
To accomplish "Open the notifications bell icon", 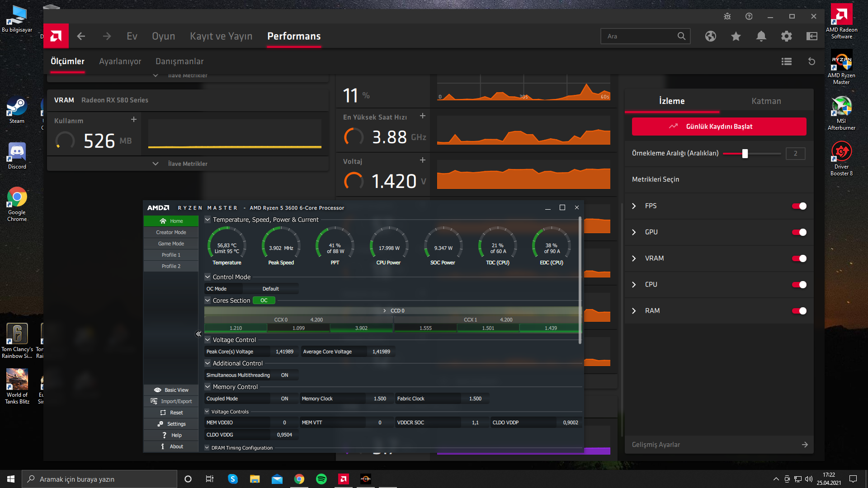I will coord(761,36).
